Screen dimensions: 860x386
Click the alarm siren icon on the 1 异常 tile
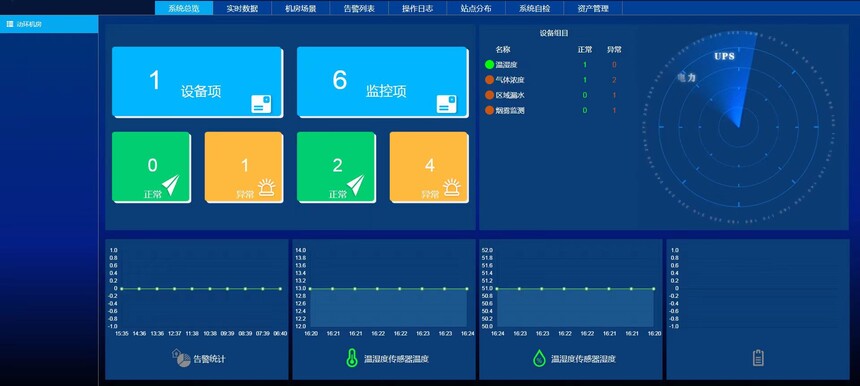coord(267,187)
